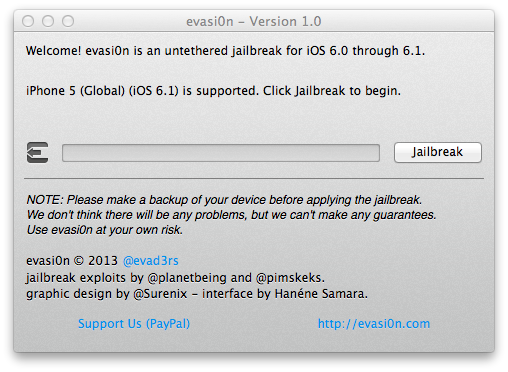This screenshot has width=508, height=372.
Task: Start the jailbreak with the Jailbreak button
Action: 438,152
